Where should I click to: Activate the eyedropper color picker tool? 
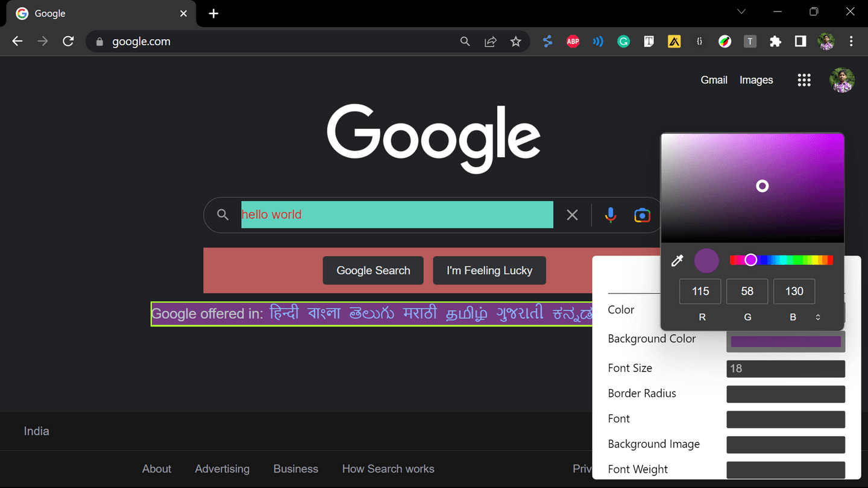(x=678, y=260)
